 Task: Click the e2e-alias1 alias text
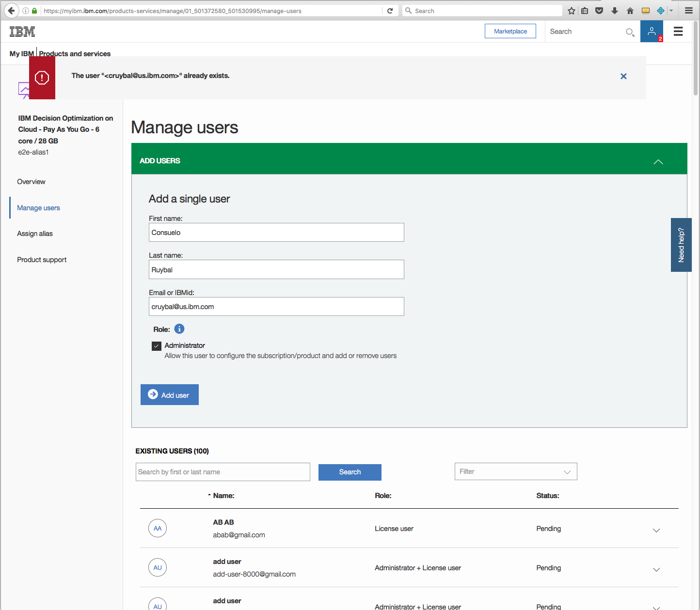(33, 152)
